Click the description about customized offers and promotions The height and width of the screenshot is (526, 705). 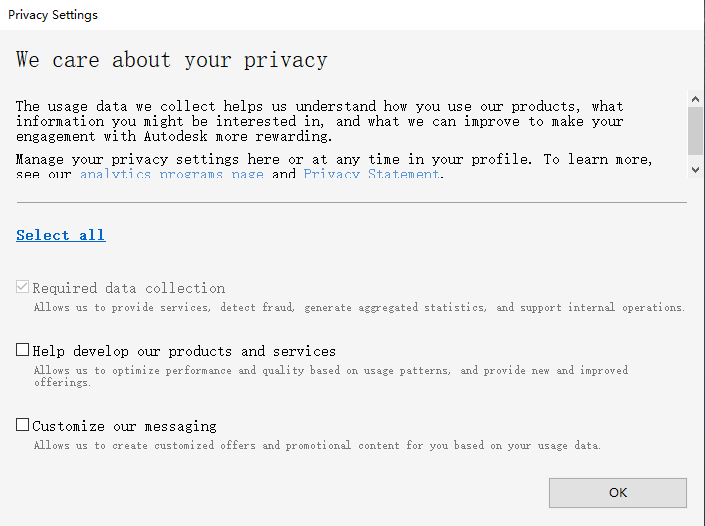[317, 446]
